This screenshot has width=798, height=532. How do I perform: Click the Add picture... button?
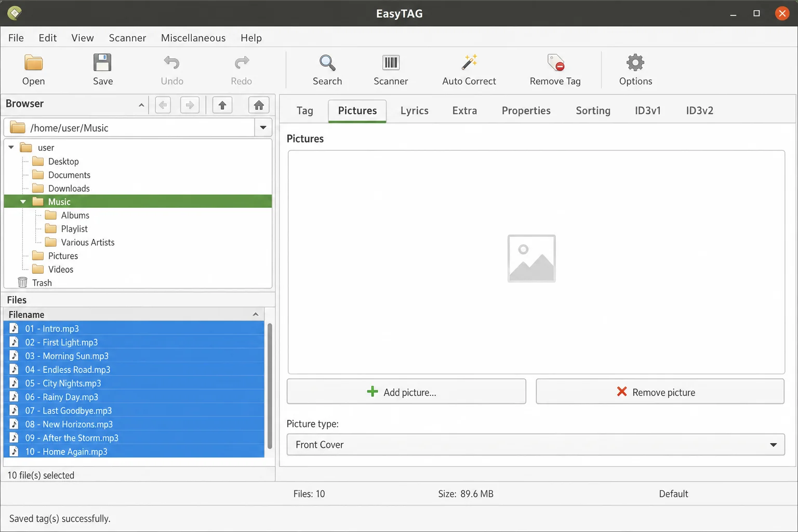point(406,392)
